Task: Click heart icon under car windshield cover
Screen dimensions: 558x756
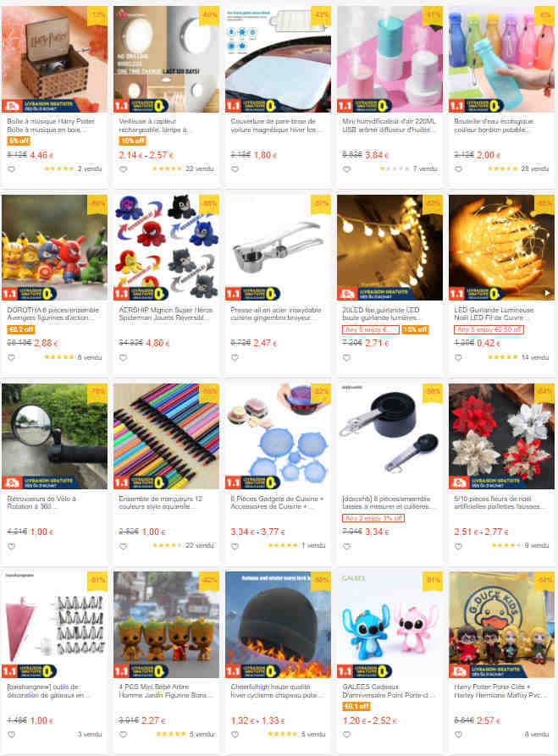Action: pos(235,169)
